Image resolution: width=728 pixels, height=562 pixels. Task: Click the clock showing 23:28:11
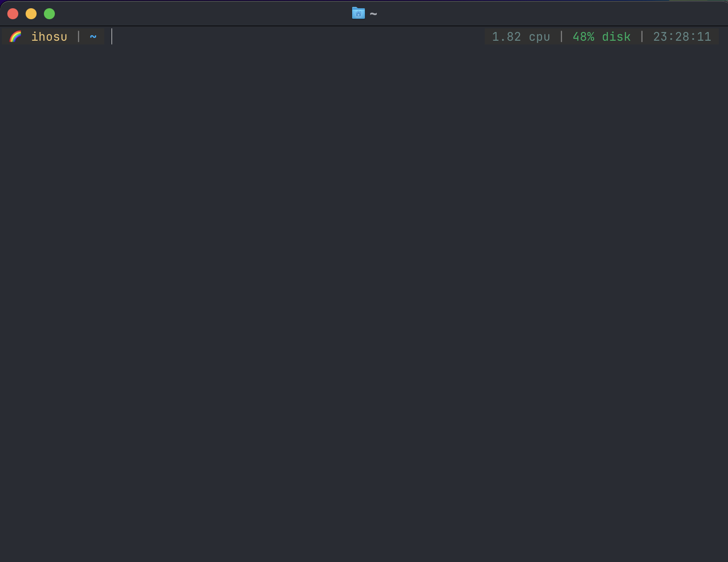682,37
